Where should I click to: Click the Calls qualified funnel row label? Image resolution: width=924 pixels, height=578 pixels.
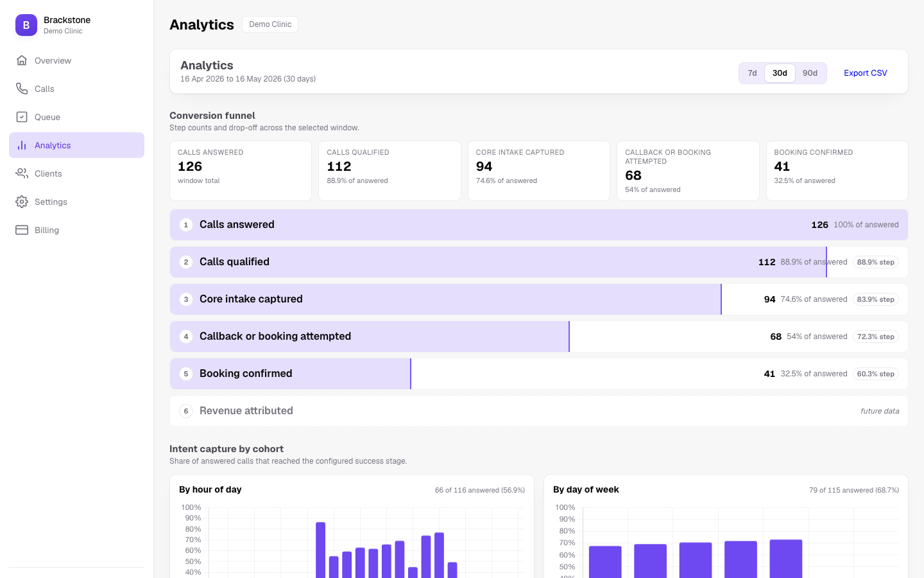234,262
